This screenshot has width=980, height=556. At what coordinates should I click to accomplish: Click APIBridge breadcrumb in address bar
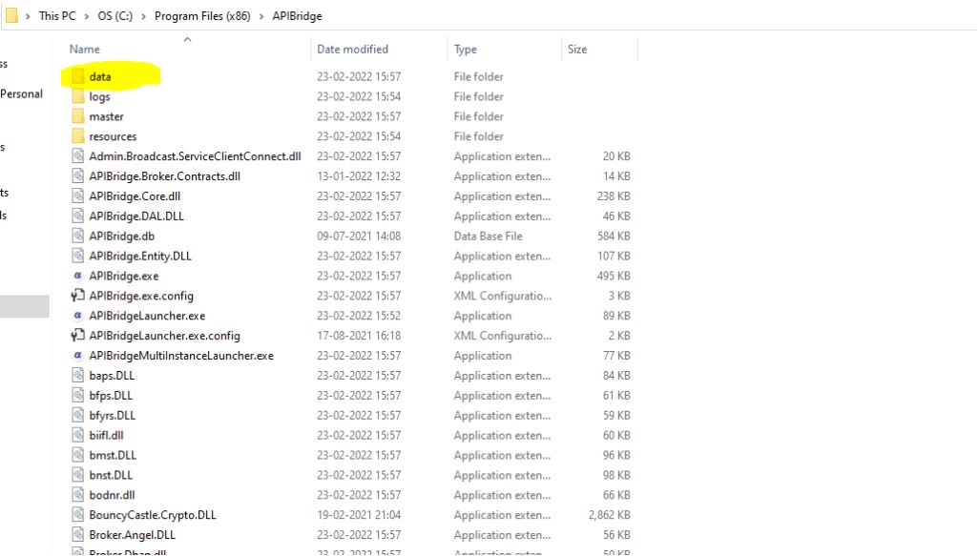click(297, 16)
